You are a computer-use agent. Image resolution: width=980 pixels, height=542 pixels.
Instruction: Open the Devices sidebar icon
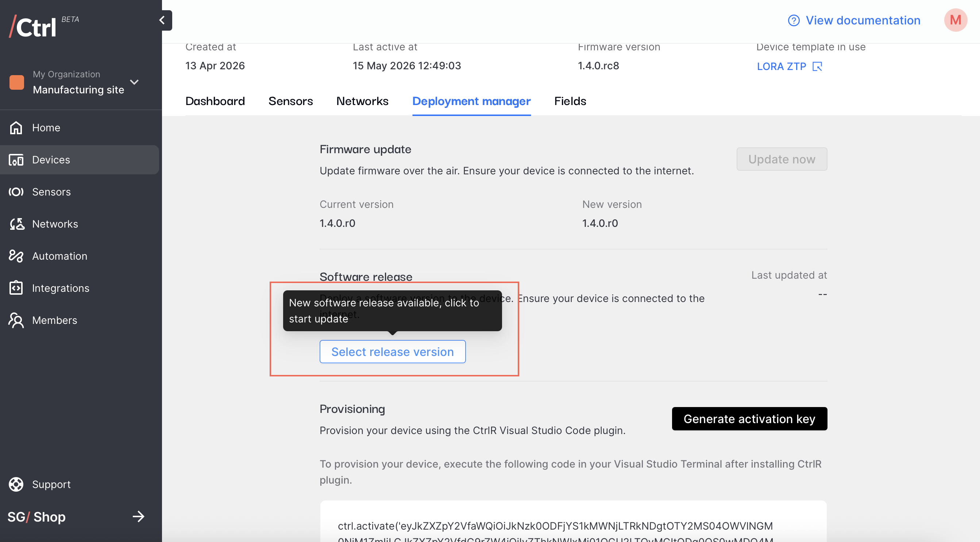coord(16,160)
